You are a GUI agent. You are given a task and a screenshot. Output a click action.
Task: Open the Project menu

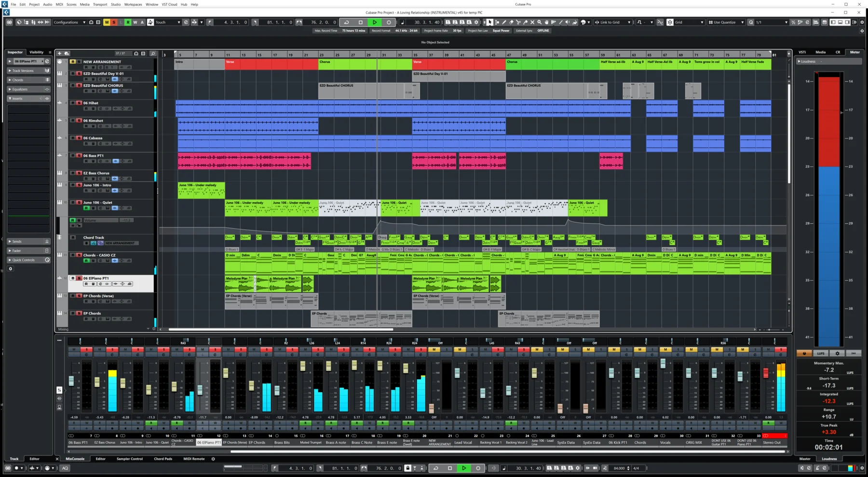click(x=34, y=4)
